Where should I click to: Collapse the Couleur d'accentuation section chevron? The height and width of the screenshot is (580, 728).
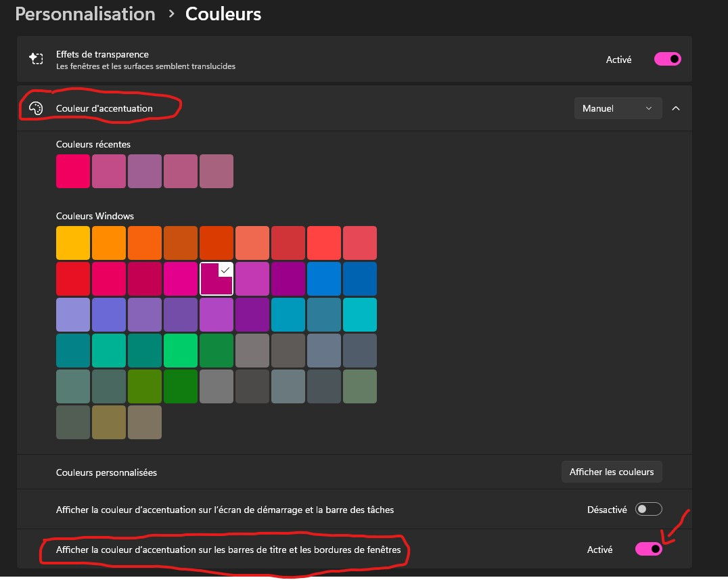tap(675, 108)
